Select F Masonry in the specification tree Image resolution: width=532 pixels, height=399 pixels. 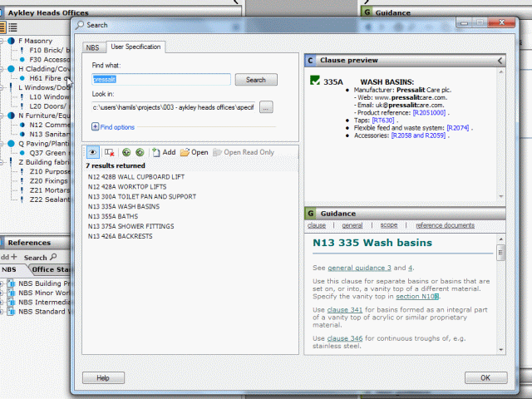coord(35,41)
